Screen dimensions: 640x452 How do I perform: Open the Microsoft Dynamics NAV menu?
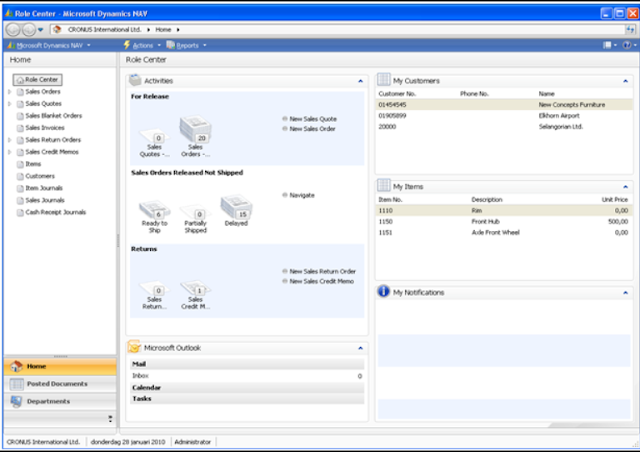tap(49, 45)
